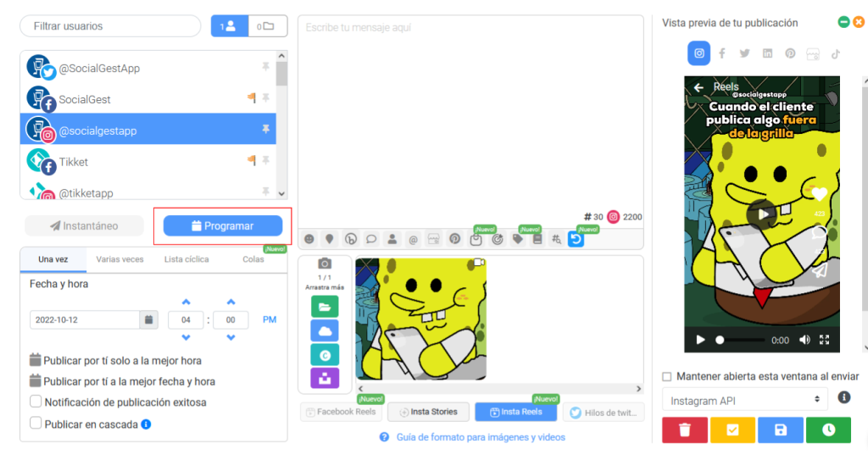Select the Una vez tab

click(53, 259)
